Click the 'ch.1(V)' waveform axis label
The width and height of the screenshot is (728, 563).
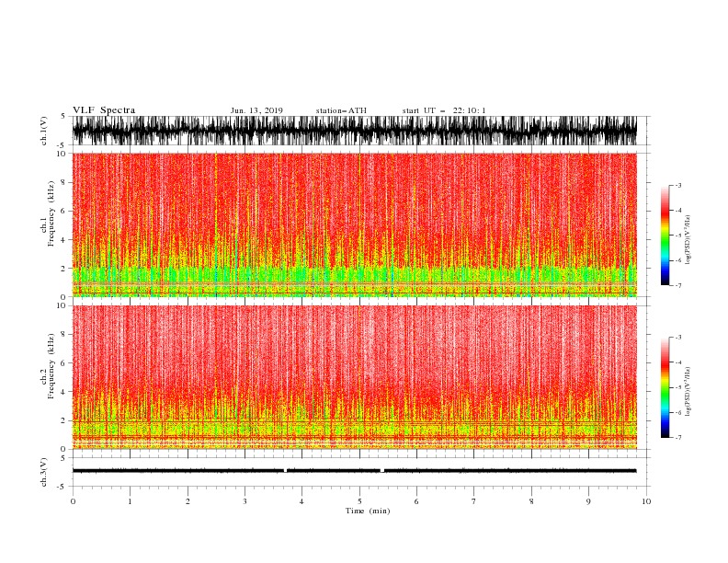(44, 131)
